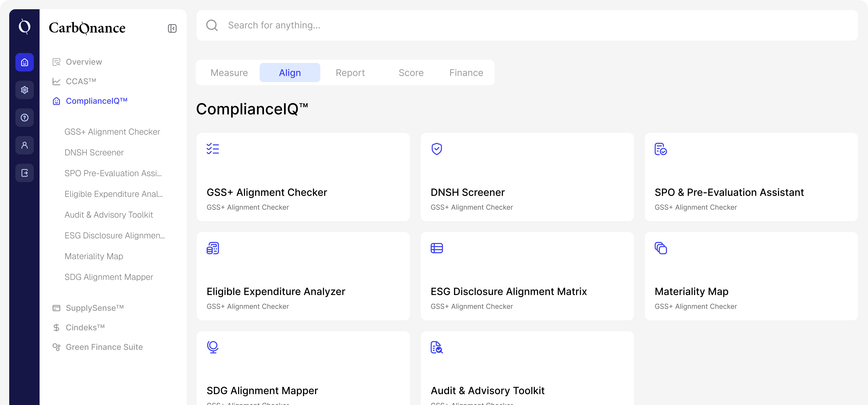Image resolution: width=868 pixels, height=405 pixels.
Task: Open the DNSH Screener shield icon
Action: pos(437,149)
